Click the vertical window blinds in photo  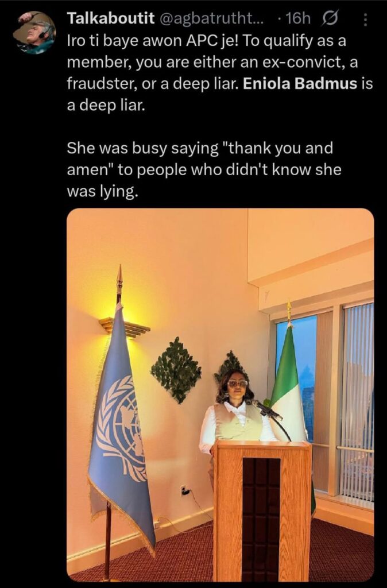(x=358, y=401)
